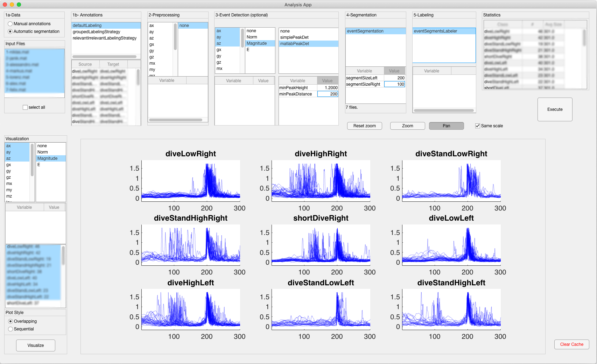Select Norm in Visualization list

(x=51, y=152)
